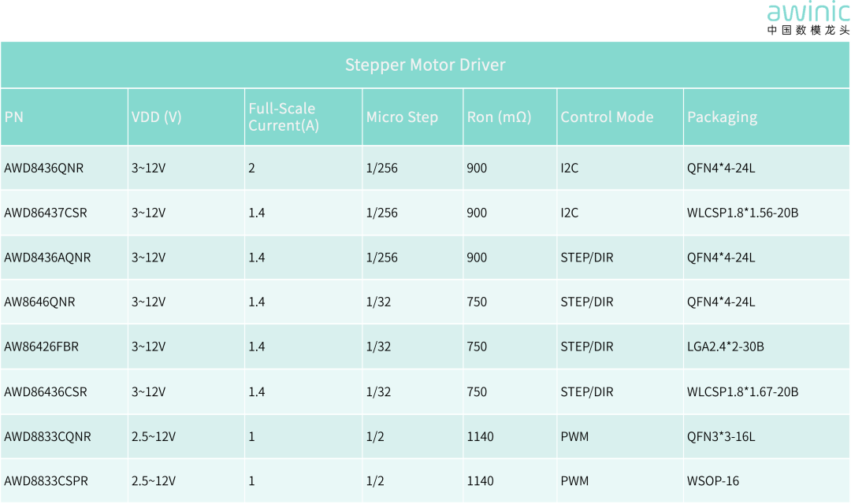This screenshot has width=851, height=504.
Task: Click the Control Mode column header
Action: (607, 117)
